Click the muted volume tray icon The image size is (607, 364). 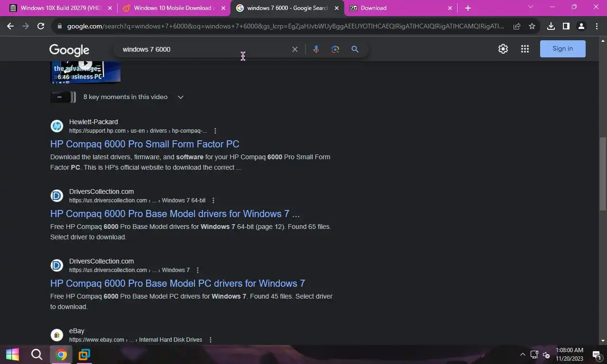click(x=546, y=355)
